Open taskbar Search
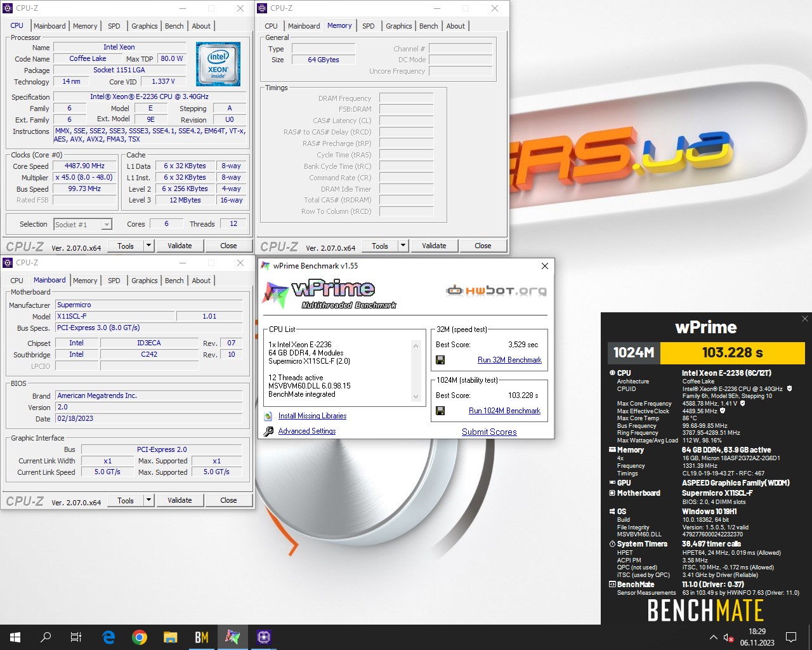 pyautogui.click(x=46, y=637)
